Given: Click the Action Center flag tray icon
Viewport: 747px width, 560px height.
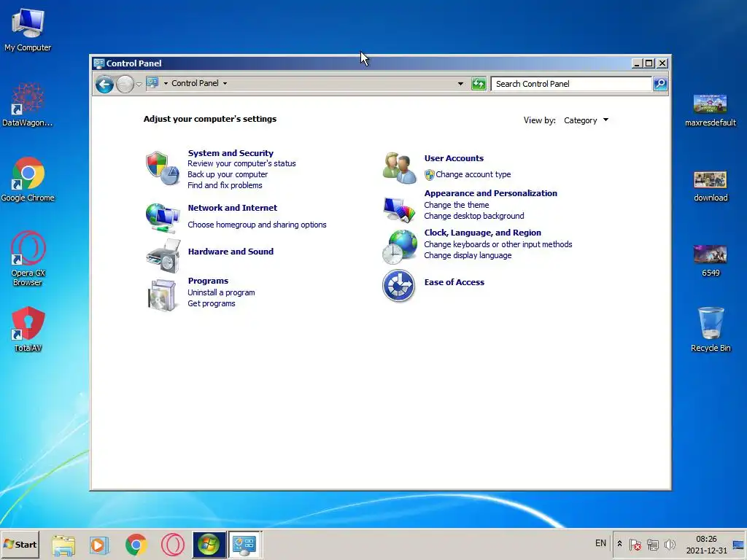Looking at the screenshot, I should (635, 544).
